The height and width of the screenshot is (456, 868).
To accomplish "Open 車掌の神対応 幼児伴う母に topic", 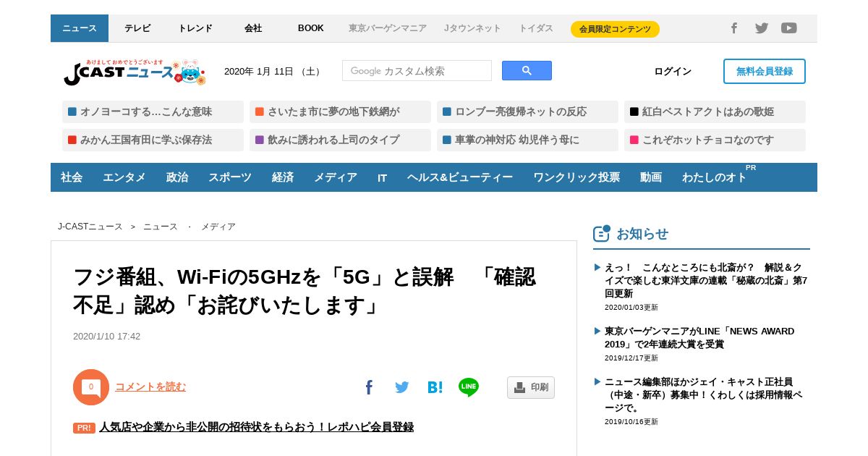I will pos(527,140).
